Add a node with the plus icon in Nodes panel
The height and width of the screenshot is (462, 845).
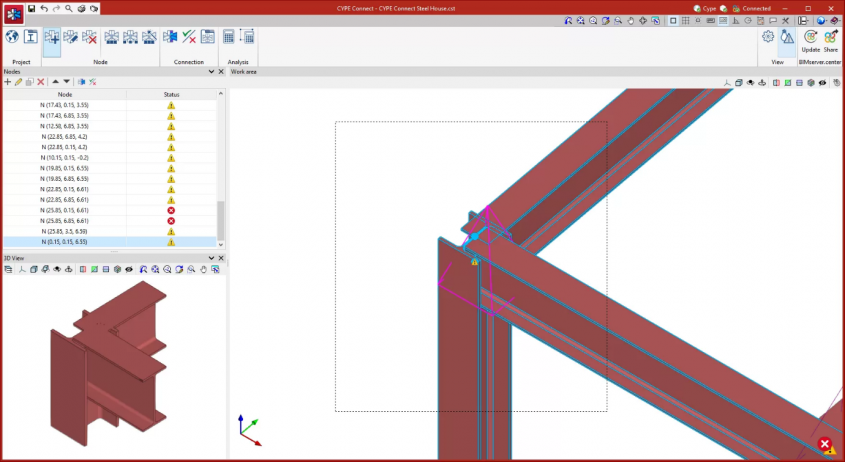pyautogui.click(x=8, y=82)
